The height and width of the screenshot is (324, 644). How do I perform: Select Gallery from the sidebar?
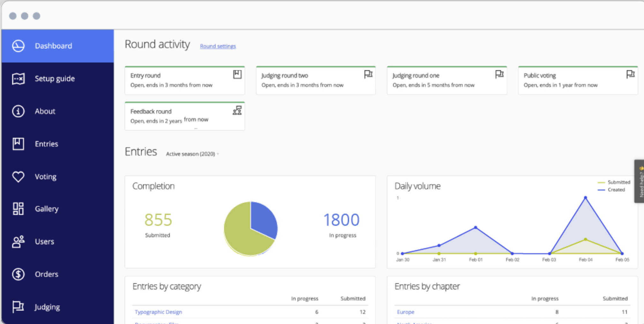57,209
